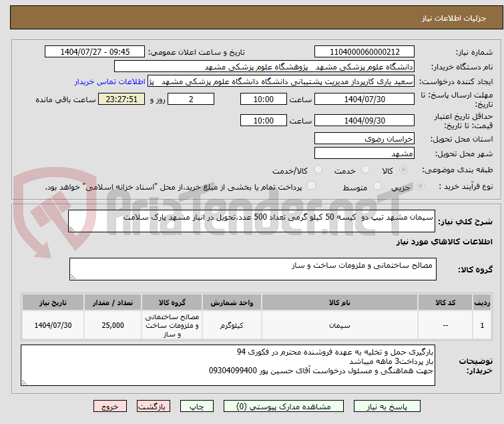The height and width of the screenshot is (424, 504).
Task: Click the کد کالا column header
Action: pos(445,302)
